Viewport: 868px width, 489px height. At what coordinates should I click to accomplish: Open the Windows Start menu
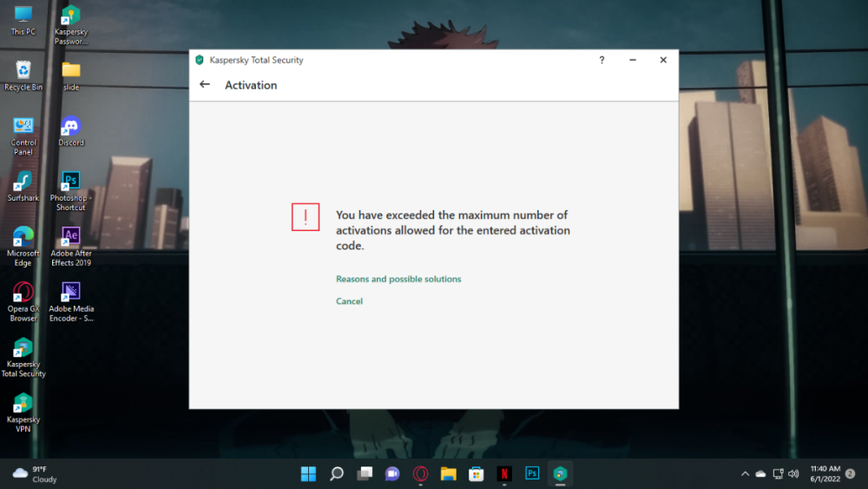(x=308, y=473)
